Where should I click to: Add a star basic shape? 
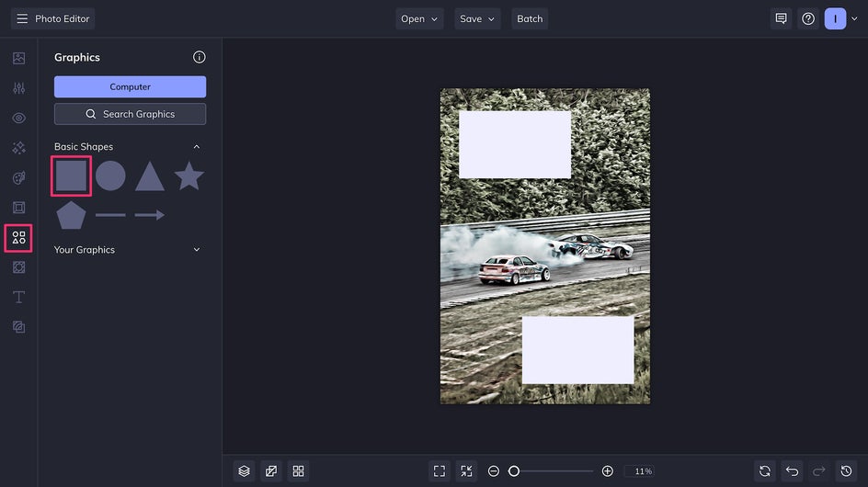pyautogui.click(x=189, y=176)
